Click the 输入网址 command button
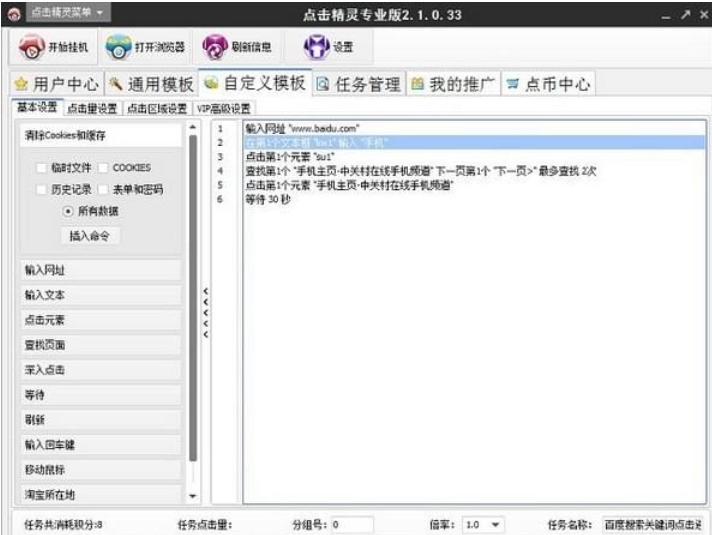712x535 pixels. [x=101, y=270]
